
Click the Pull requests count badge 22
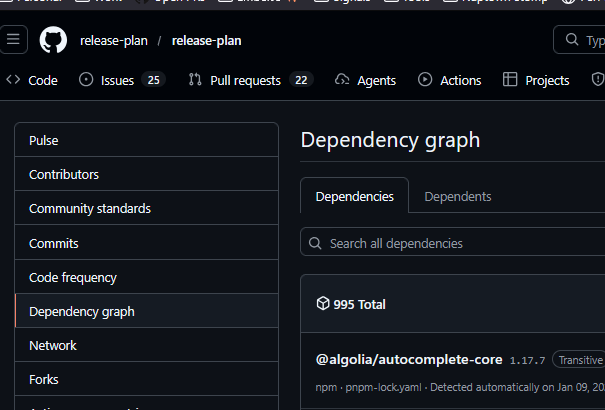[x=301, y=80]
